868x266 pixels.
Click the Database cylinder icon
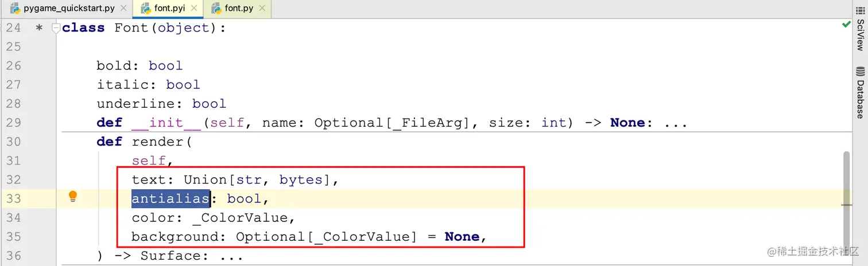pyautogui.click(x=860, y=72)
